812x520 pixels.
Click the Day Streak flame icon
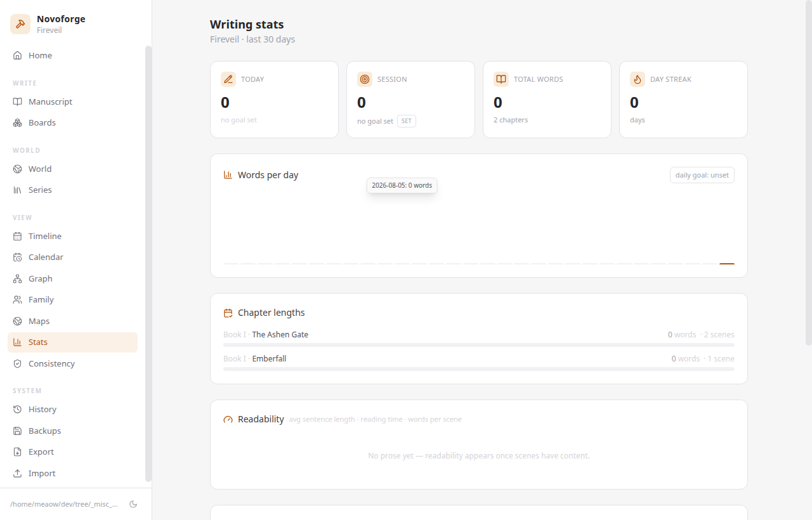tap(638, 79)
